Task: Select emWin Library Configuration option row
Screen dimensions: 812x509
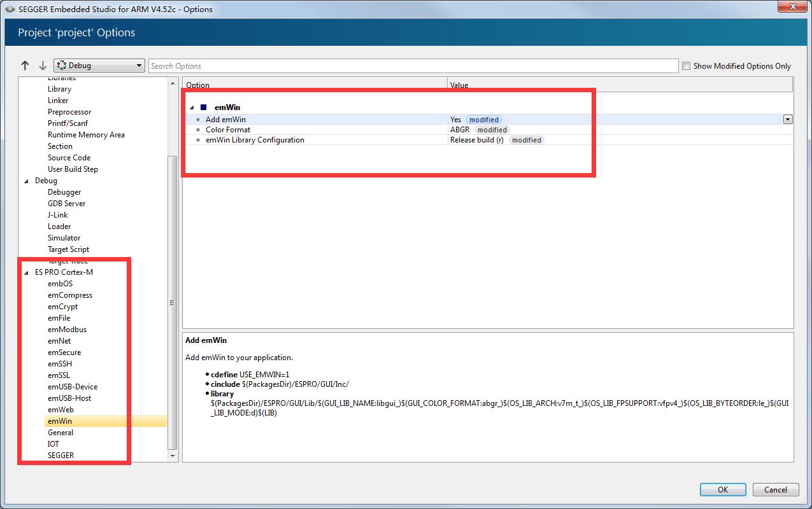Action: [487, 139]
